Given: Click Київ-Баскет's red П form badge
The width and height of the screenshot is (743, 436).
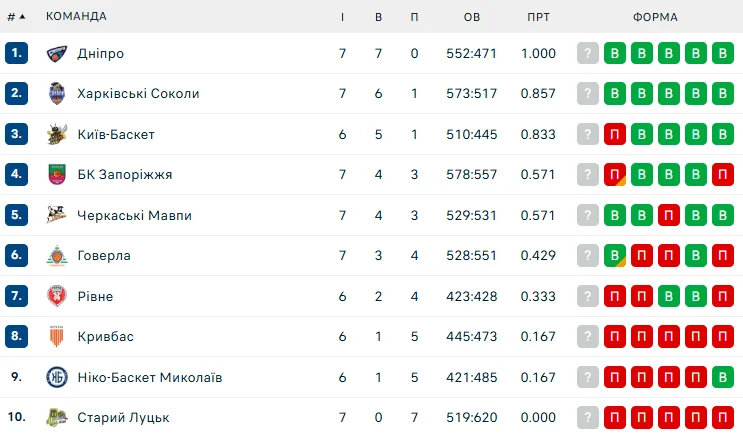Looking at the screenshot, I should [x=614, y=134].
